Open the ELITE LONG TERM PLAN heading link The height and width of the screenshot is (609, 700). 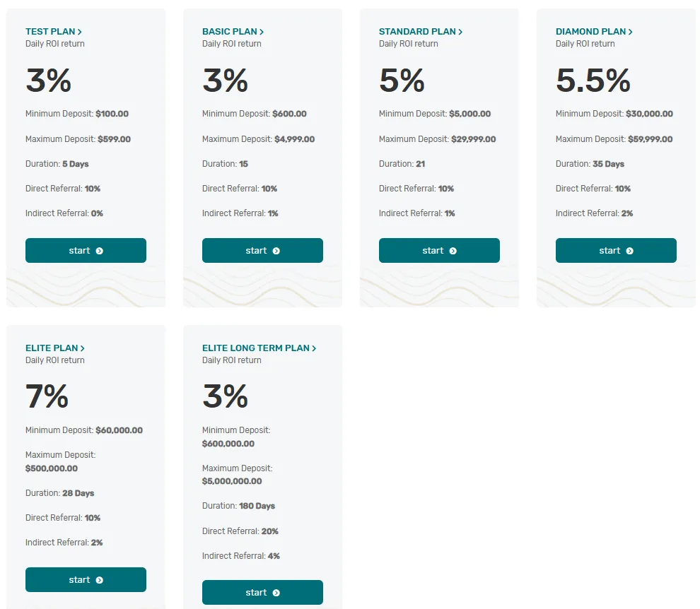(x=255, y=348)
